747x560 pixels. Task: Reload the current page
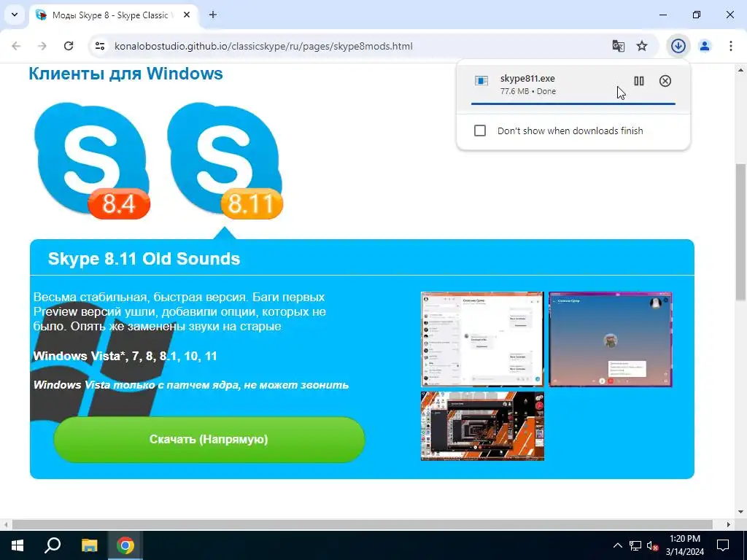[x=69, y=46]
